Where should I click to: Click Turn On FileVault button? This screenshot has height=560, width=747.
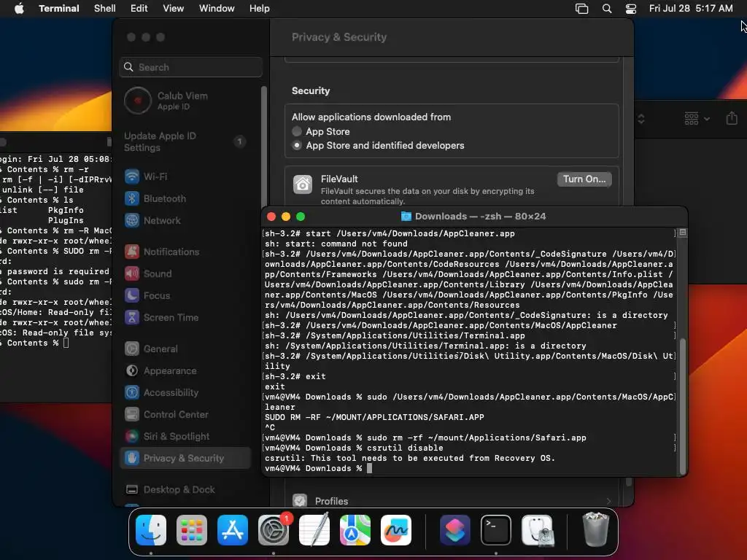(x=584, y=179)
